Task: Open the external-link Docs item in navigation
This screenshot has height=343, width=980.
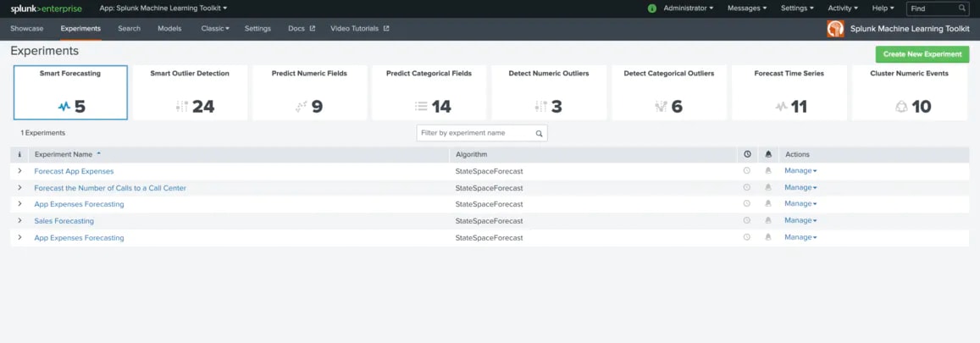Action: (x=302, y=29)
